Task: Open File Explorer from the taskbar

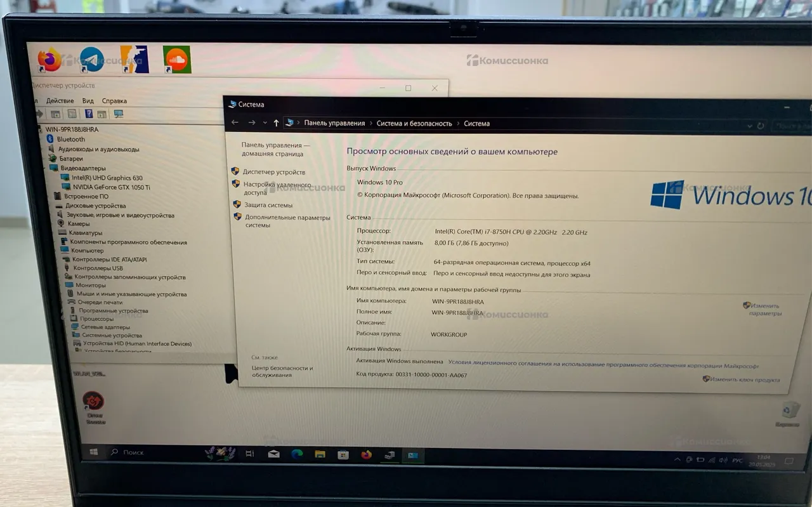Action: coord(320,454)
